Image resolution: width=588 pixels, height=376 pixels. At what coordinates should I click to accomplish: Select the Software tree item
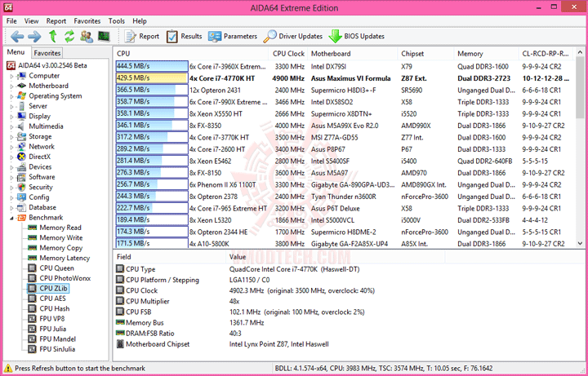[x=42, y=177]
